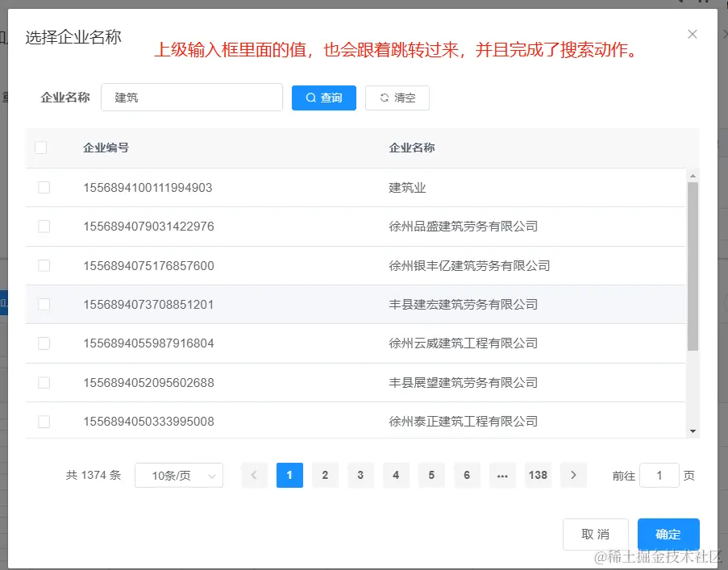Click the 企业编号 column header

tap(106, 148)
